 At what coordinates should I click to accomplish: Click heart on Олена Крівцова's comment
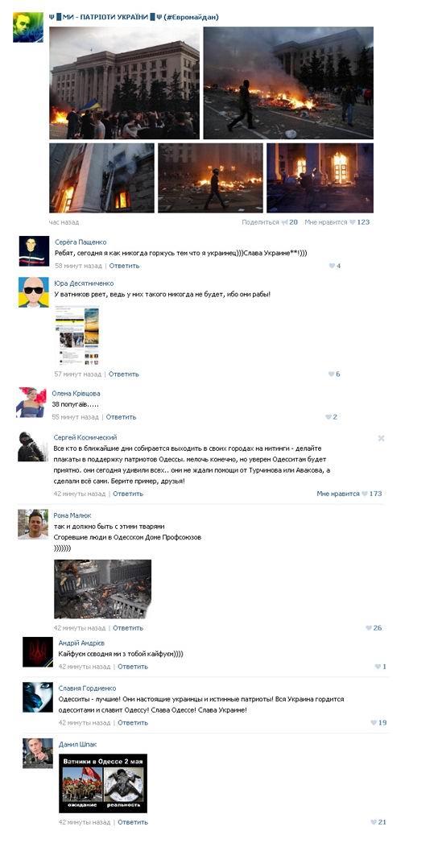(x=328, y=417)
